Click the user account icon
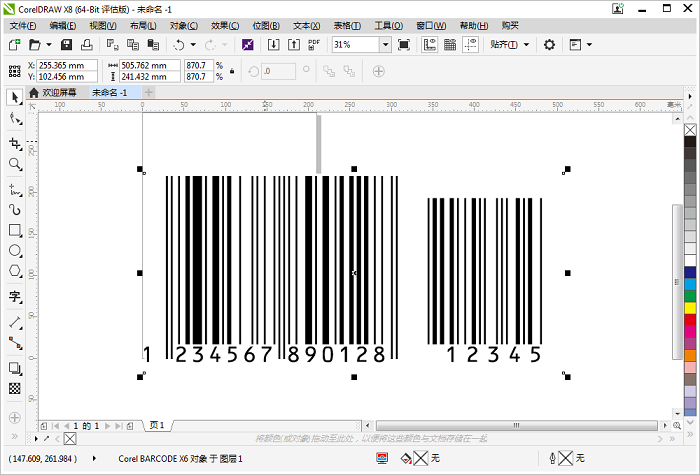This screenshot has width=700, height=475. tap(618, 9)
